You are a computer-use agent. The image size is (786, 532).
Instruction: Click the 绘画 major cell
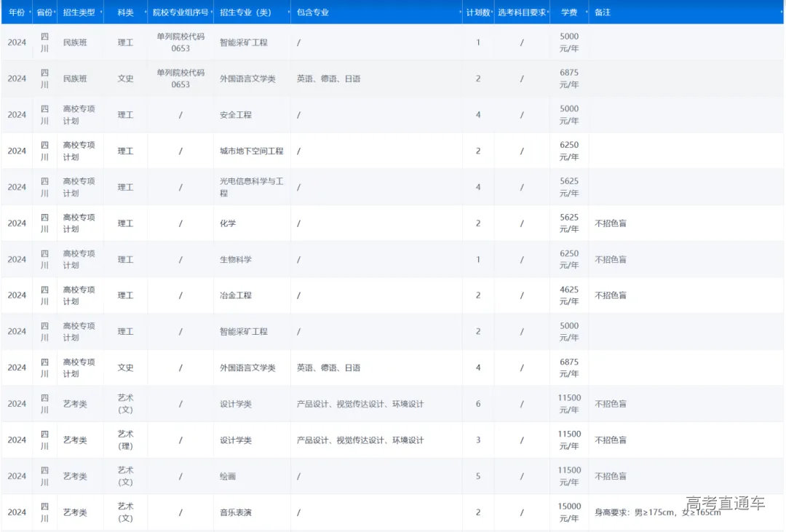(x=228, y=476)
